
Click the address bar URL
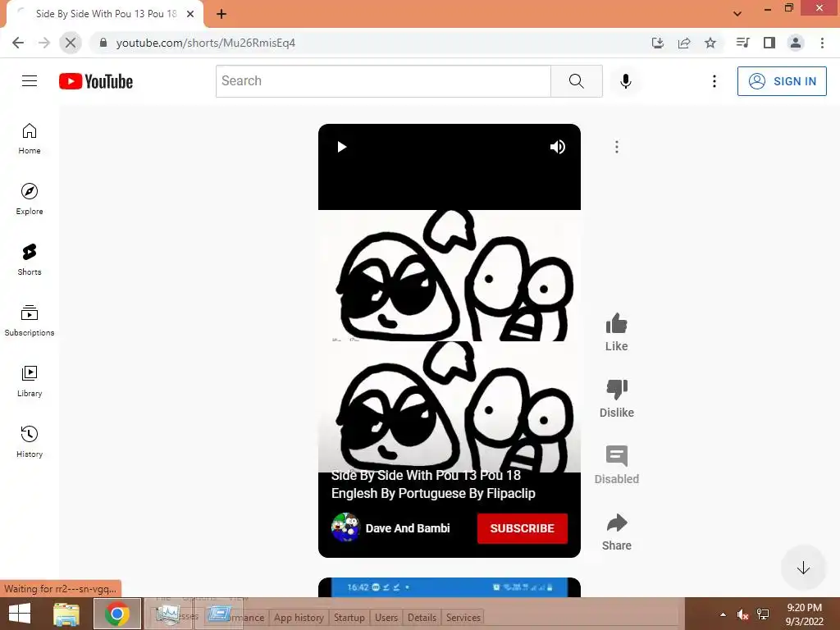pos(206,43)
